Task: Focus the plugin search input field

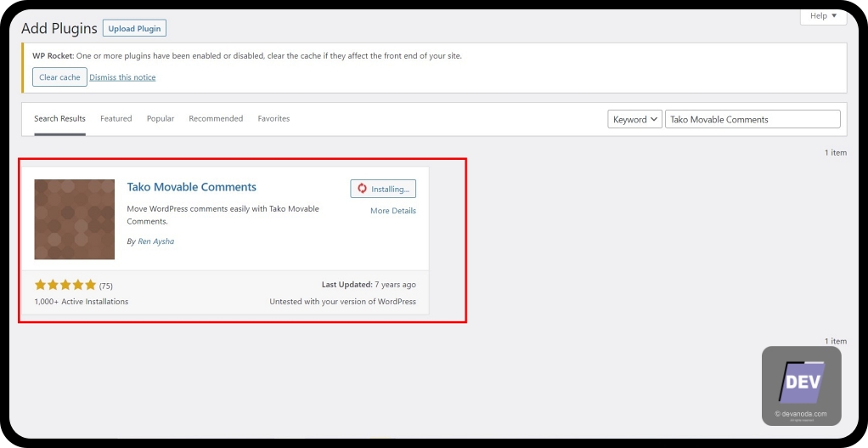Action: pyautogui.click(x=752, y=119)
